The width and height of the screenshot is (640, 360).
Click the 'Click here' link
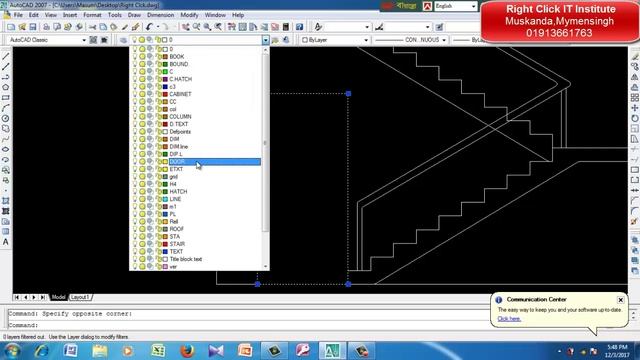(x=509, y=319)
